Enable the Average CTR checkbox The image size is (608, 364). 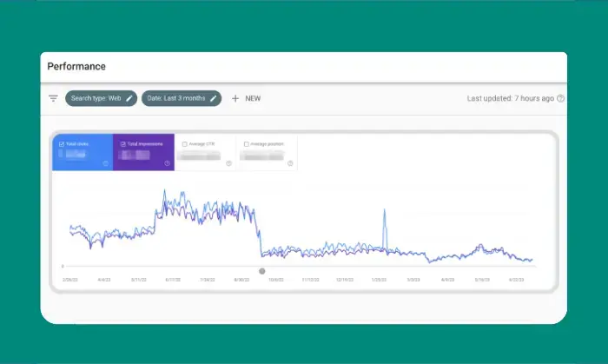185,143
